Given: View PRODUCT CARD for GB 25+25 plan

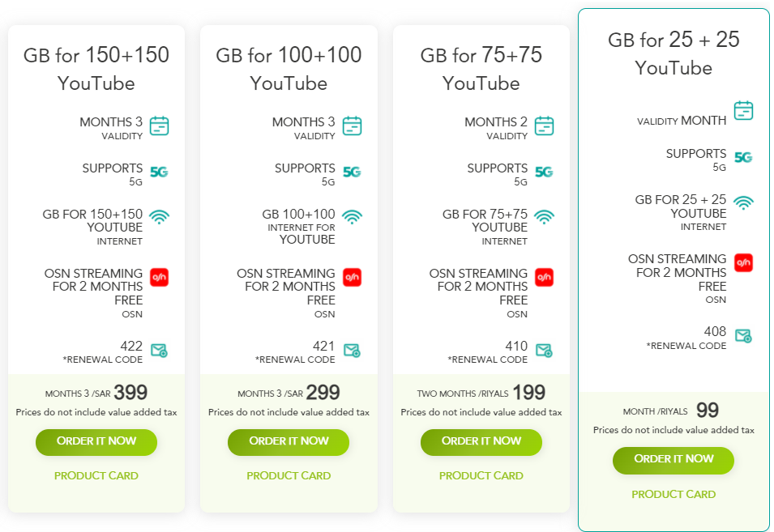Looking at the screenshot, I should [x=674, y=493].
